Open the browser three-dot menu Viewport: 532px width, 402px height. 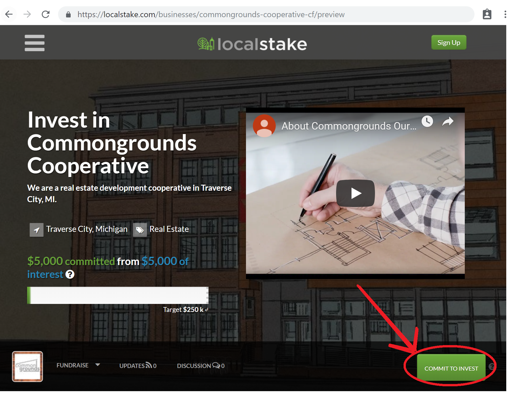(x=505, y=14)
